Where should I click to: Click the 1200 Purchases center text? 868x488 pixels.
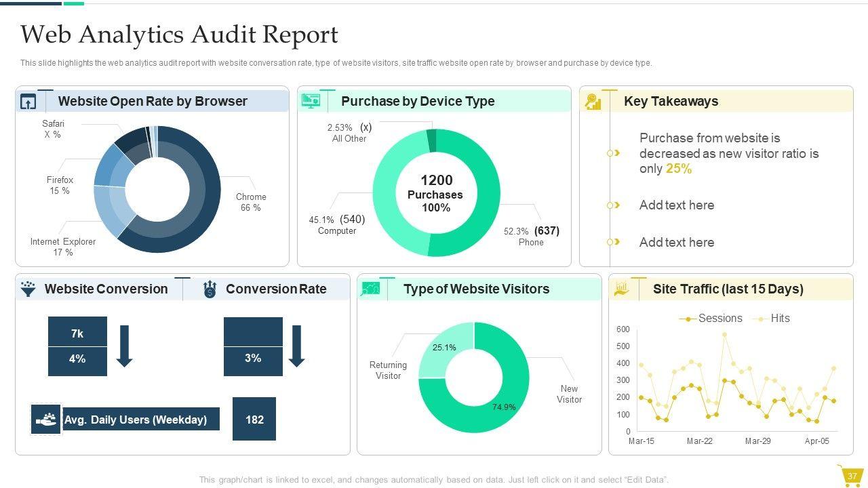(436, 193)
